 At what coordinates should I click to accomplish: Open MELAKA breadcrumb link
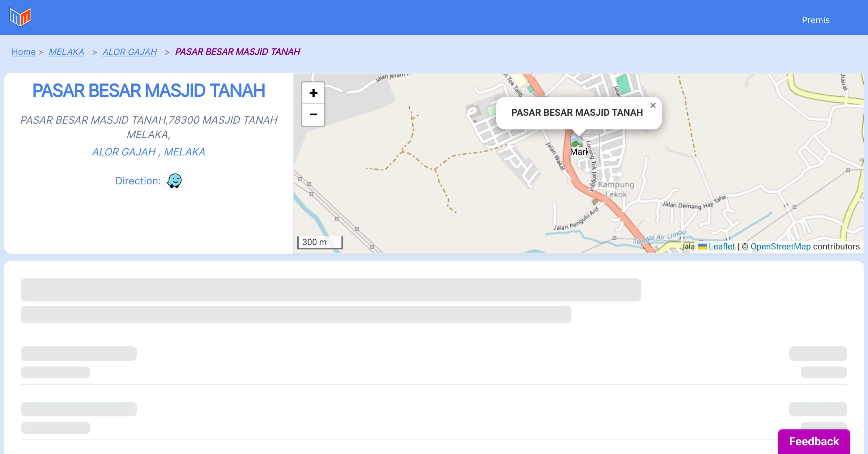pos(66,52)
